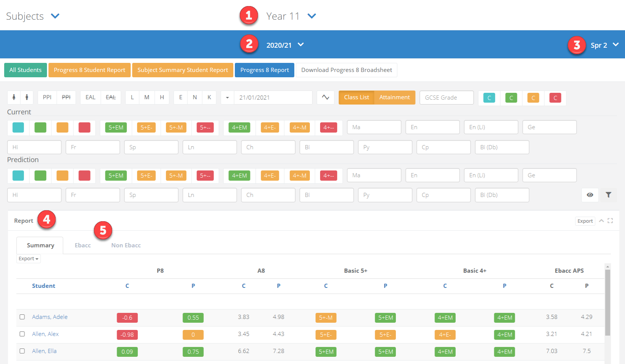Toggle K SEN filter
The width and height of the screenshot is (625, 364).
tap(209, 97)
